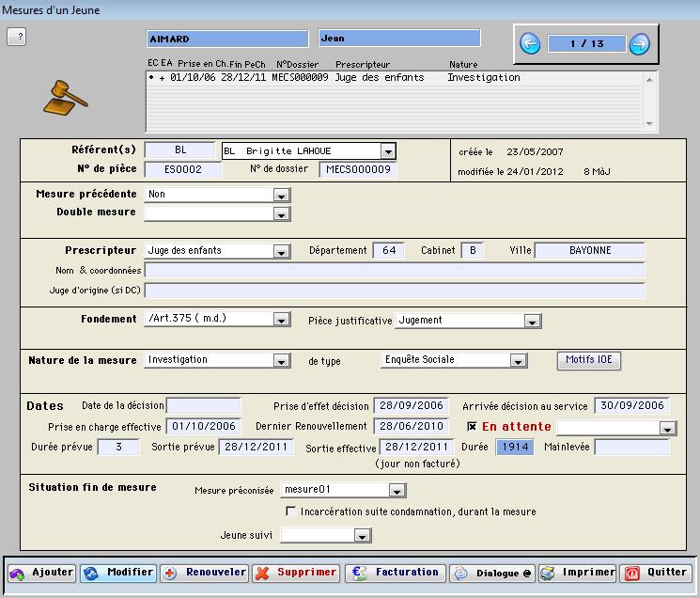Click the Ajouter button

(x=42, y=573)
